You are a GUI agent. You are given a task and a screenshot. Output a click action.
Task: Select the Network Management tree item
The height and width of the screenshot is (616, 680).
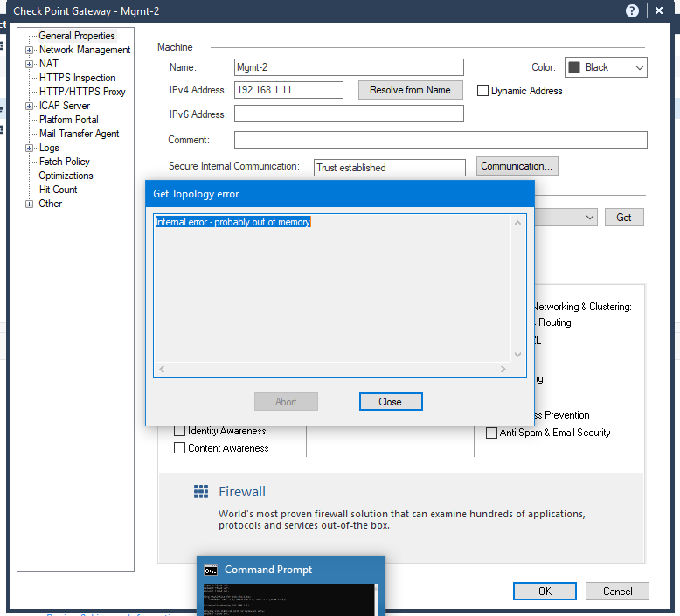tap(85, 50)
